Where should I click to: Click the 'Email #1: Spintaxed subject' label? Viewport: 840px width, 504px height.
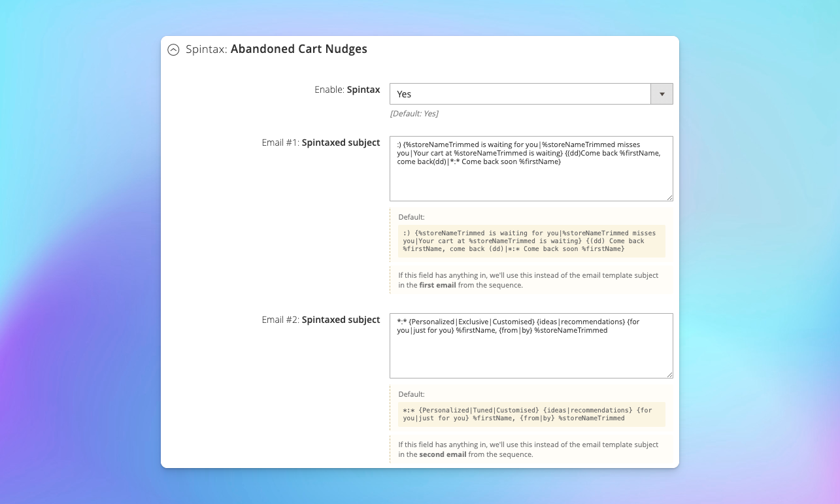click(x=321, y=143)
